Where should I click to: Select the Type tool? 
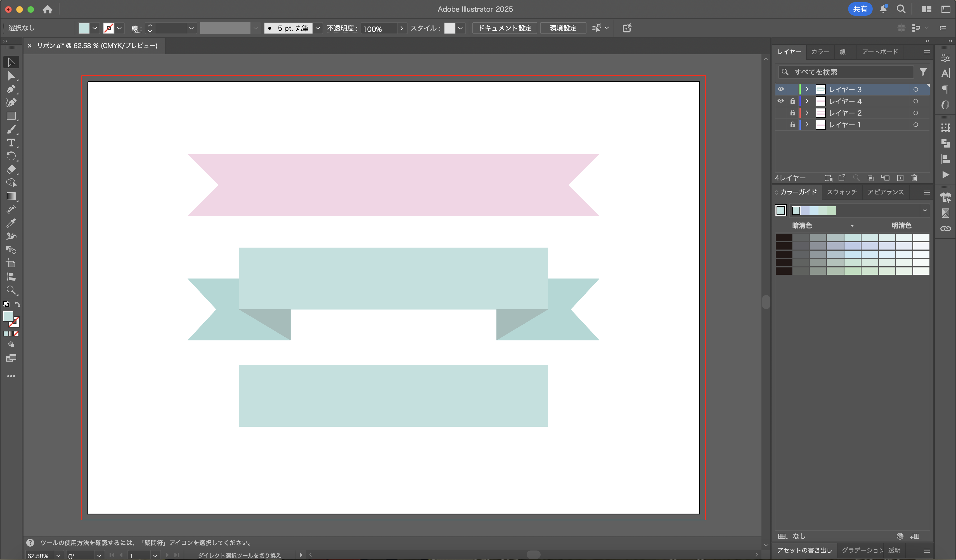coord(11,143)
